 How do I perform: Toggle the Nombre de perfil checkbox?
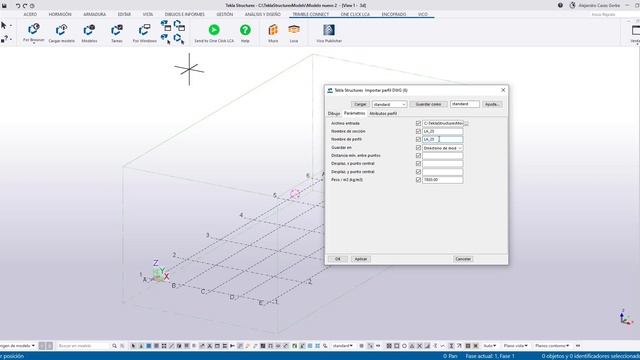(x=418, y=139)
